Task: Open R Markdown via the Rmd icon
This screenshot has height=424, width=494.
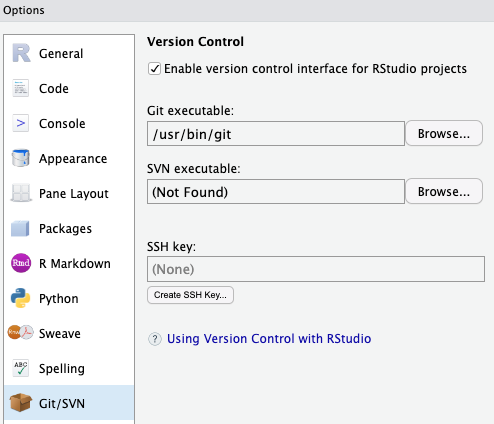Action: (x=21, y=263)
